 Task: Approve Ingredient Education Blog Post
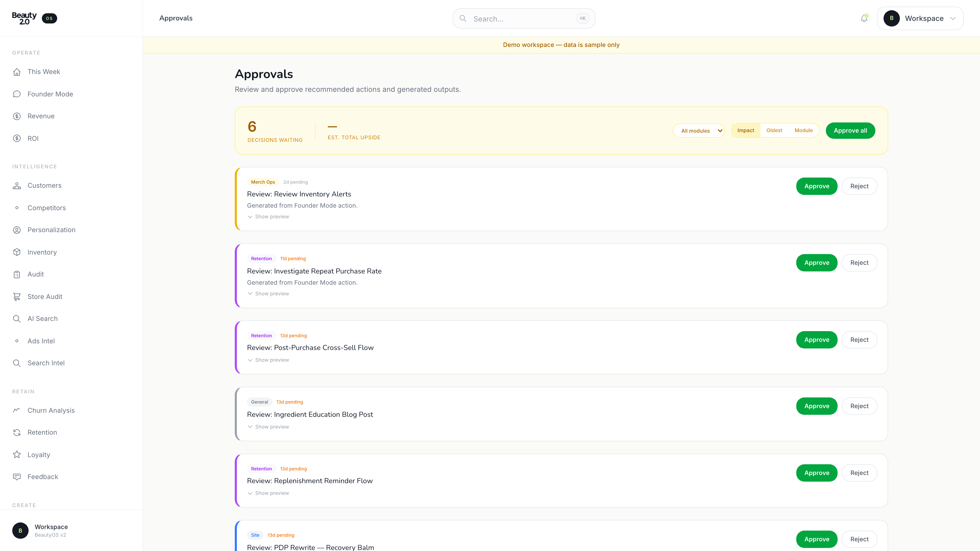coord(816,406)
